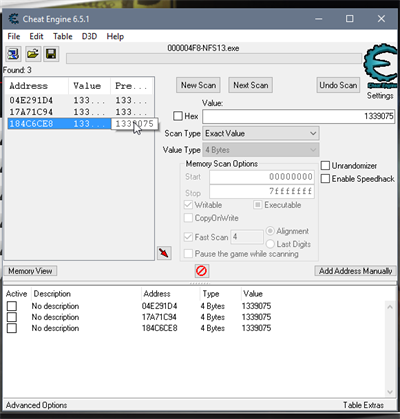Toggle the Executable checkbox
Image resolution: width=400 pixels, height=419 pixels.
click(x=257, y=205)
